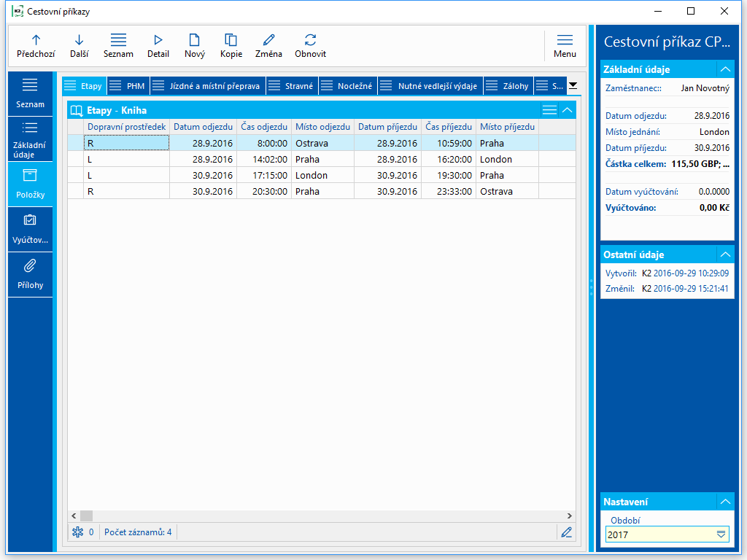Select the row departing London at 17:15:00
Viewport: 747px width, 560px height.
[x=322, y=175]
